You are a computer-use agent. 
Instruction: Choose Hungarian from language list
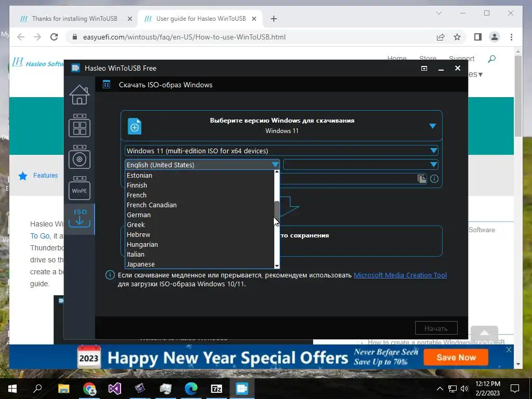[199, 244]
